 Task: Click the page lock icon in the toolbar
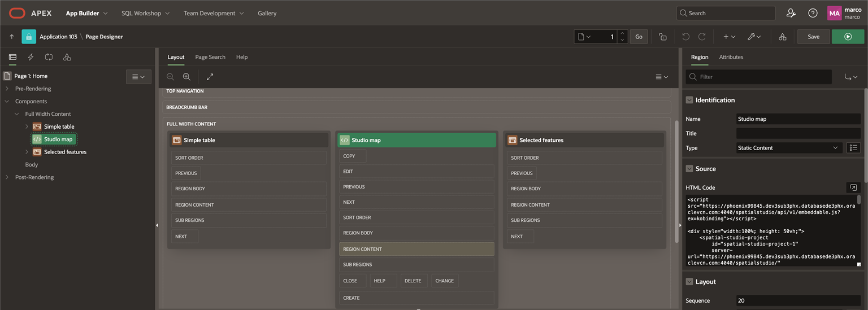click(x=663, y=37)
